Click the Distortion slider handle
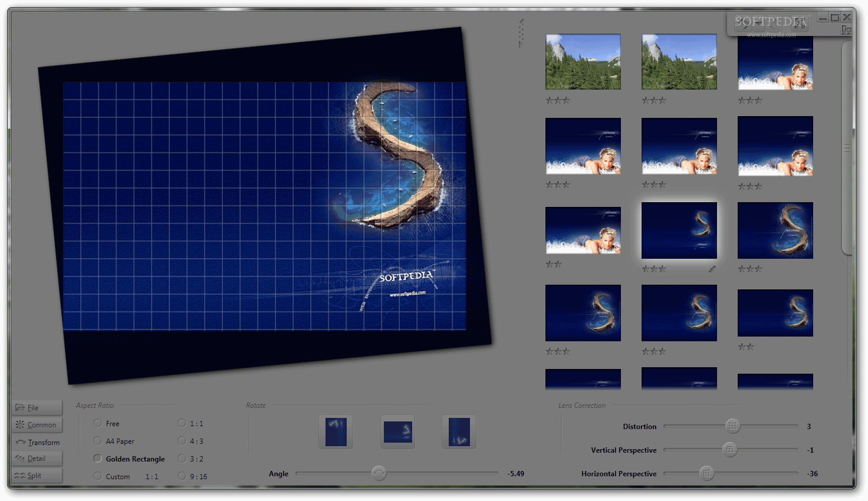Screen dimensions: 868x501 732,426
